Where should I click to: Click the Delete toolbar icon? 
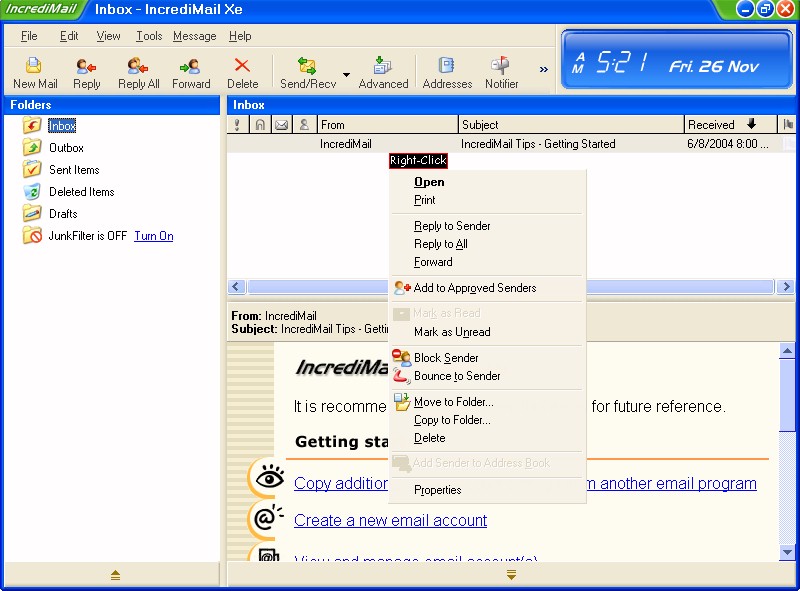(x=242, y=72)
